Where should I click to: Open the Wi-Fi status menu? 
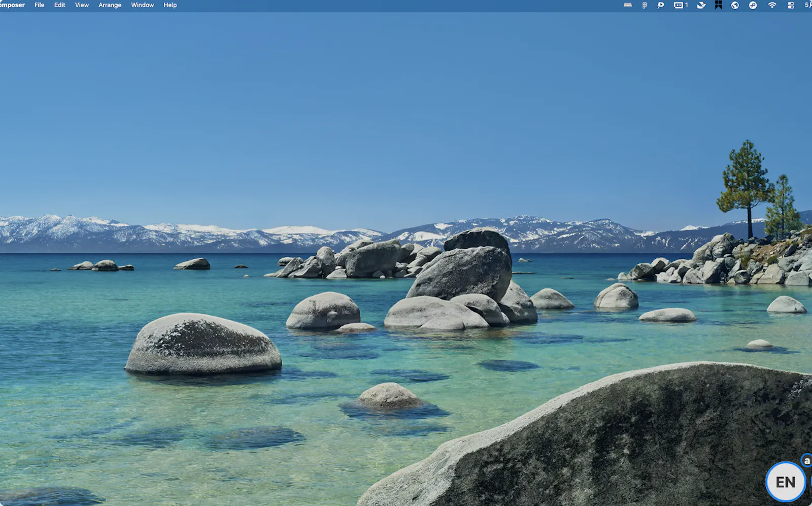[x=772, y=5]
